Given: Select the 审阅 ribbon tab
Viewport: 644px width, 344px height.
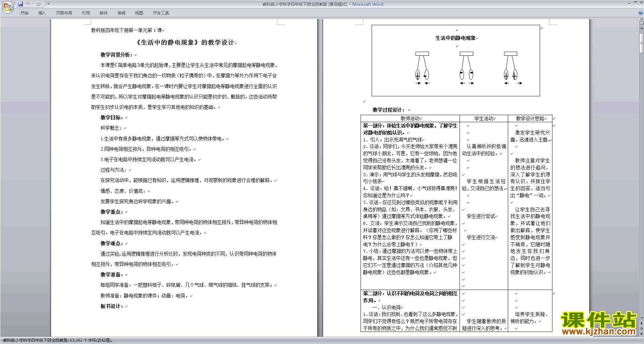Looking at the screenshot, I should click(121, 13).
